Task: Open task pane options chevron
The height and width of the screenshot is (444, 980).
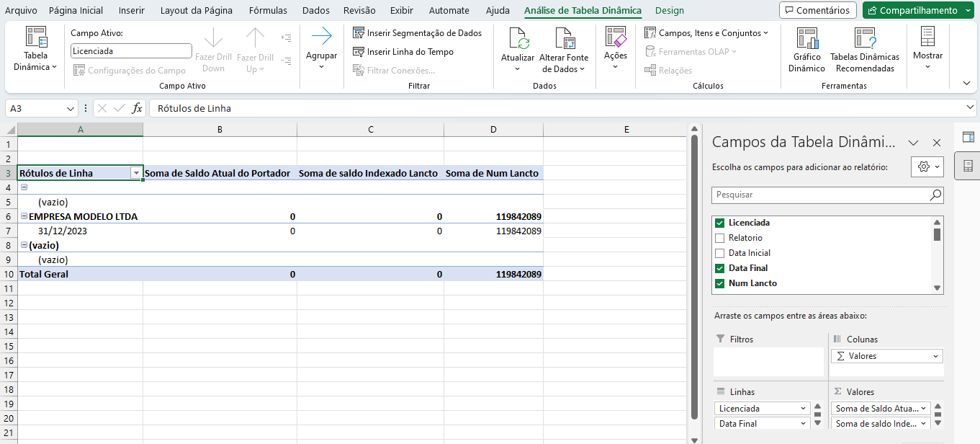Action: (913, 143)
